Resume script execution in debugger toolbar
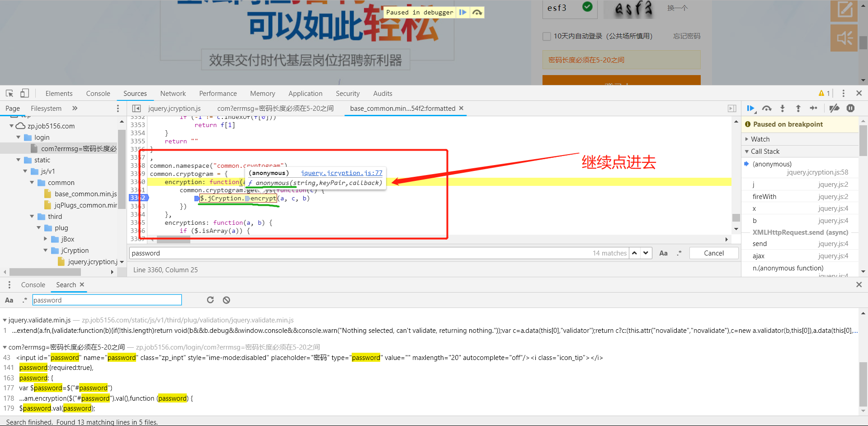Screen dimensions: 868x426 coord(751,109)
